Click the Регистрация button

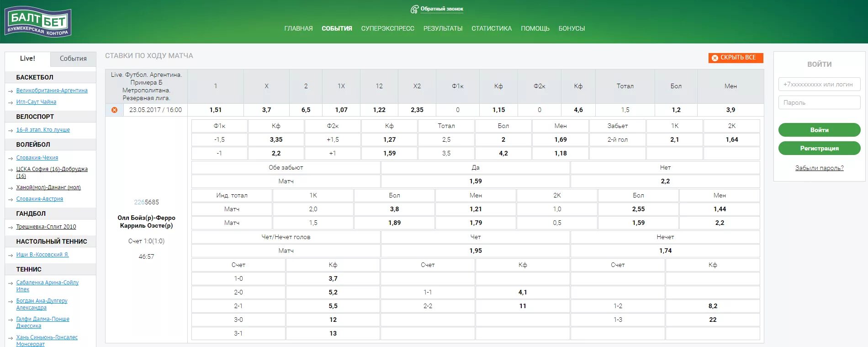point(819,148)
